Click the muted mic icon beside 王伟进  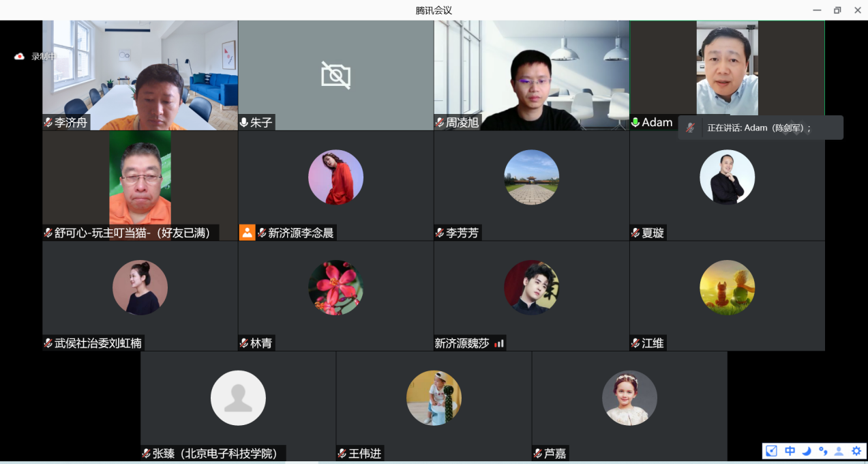pyautogui.click(x=342, y=454)
